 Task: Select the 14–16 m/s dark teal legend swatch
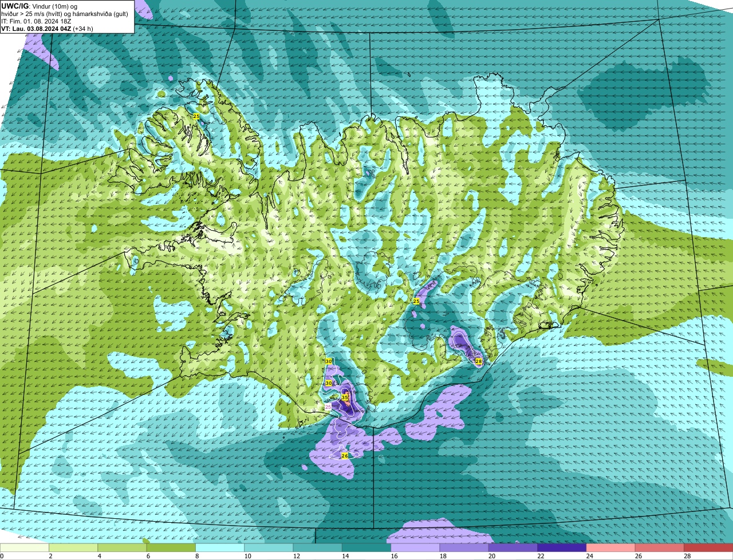[x=366, y=548]
